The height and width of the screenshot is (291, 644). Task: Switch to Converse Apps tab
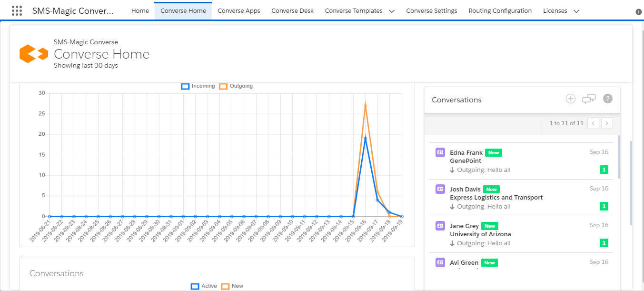(239, 10)
